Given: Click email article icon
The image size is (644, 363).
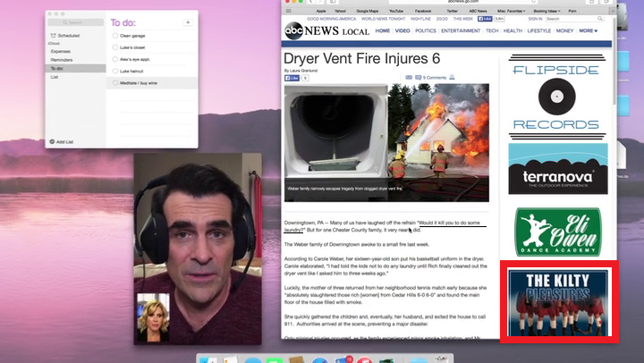Looking at the screenshot, I should [x=409, y=77].
